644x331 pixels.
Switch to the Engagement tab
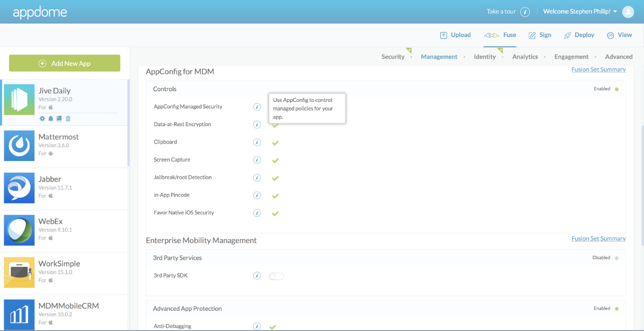(x=571, y=57)
